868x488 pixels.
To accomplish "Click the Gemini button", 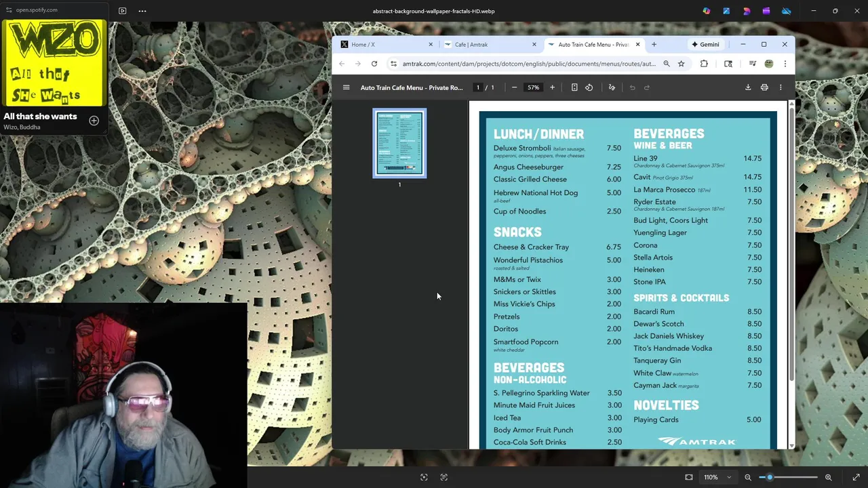I will click(705, 45).
